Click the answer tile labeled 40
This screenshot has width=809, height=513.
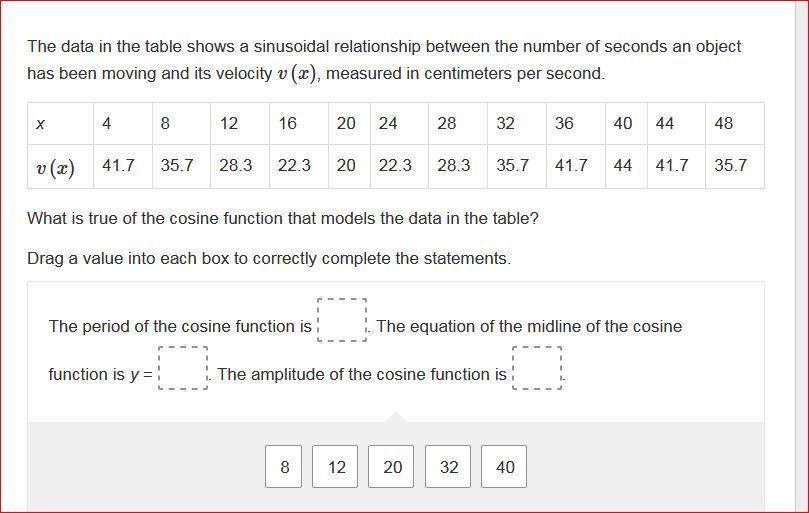pyautogui.click(x=504, y=467)
